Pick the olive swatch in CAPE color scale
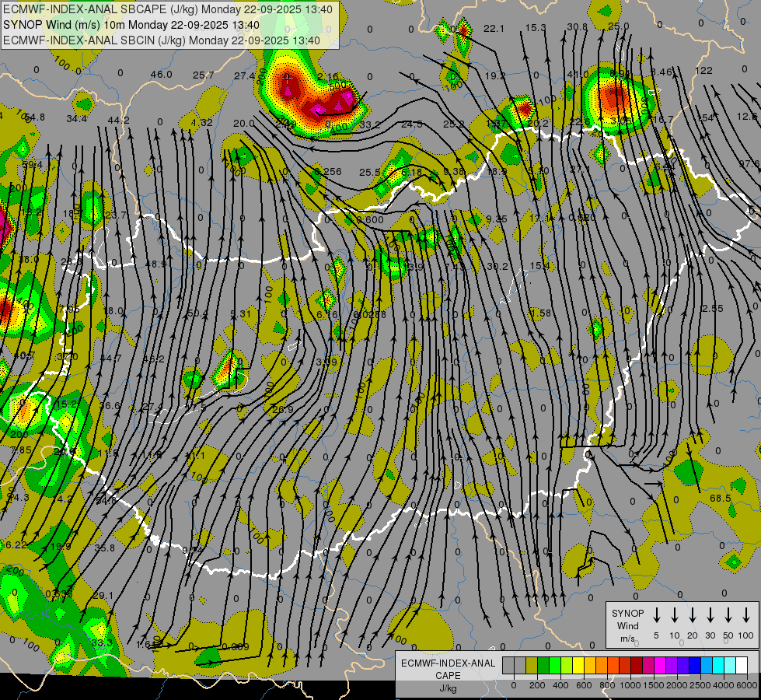761x700 pixels. pos(532,665)
